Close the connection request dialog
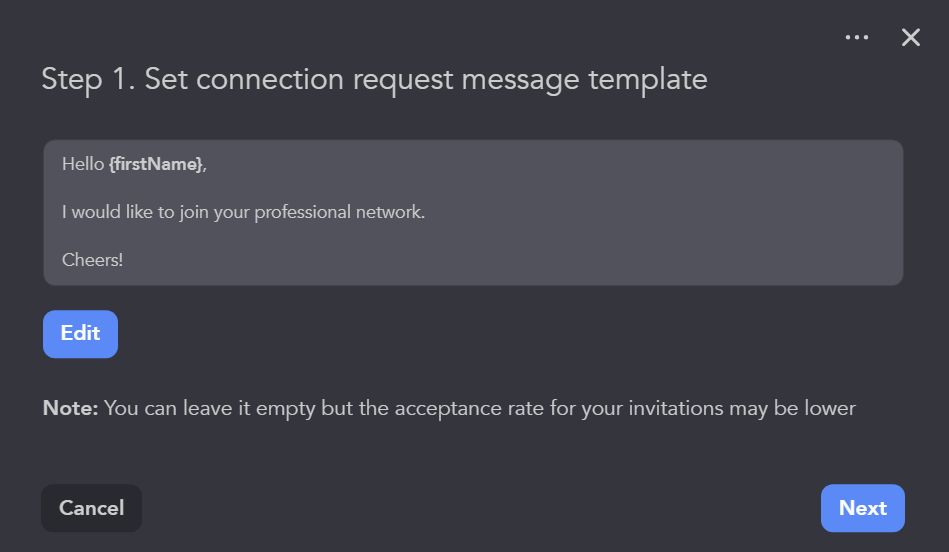Viewport: 949px width, 552px height. 910,37
